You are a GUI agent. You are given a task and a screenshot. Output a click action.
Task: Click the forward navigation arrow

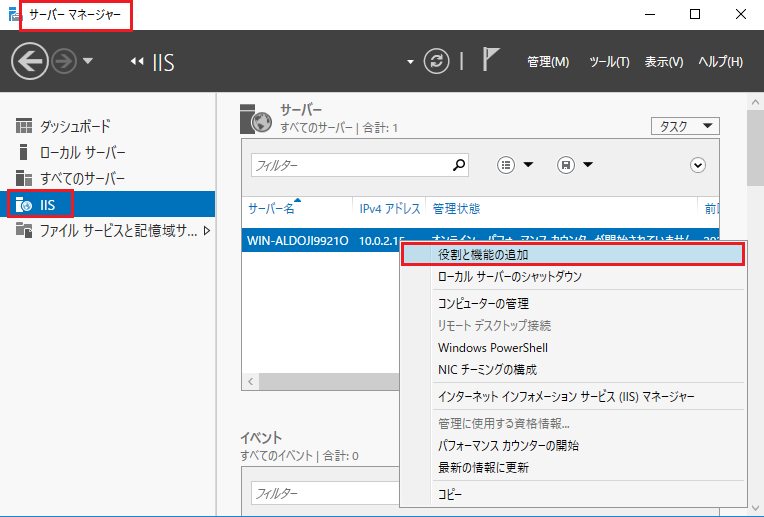coord(64,61)
